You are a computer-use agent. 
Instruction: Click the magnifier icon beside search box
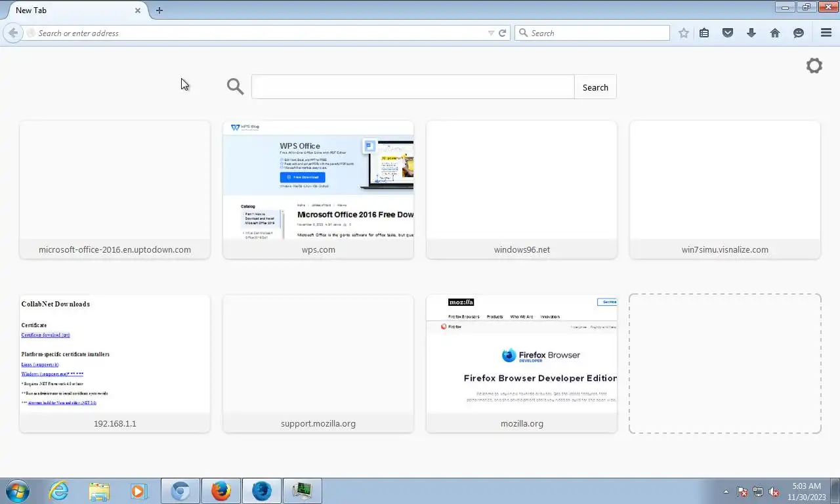point(235,87)
